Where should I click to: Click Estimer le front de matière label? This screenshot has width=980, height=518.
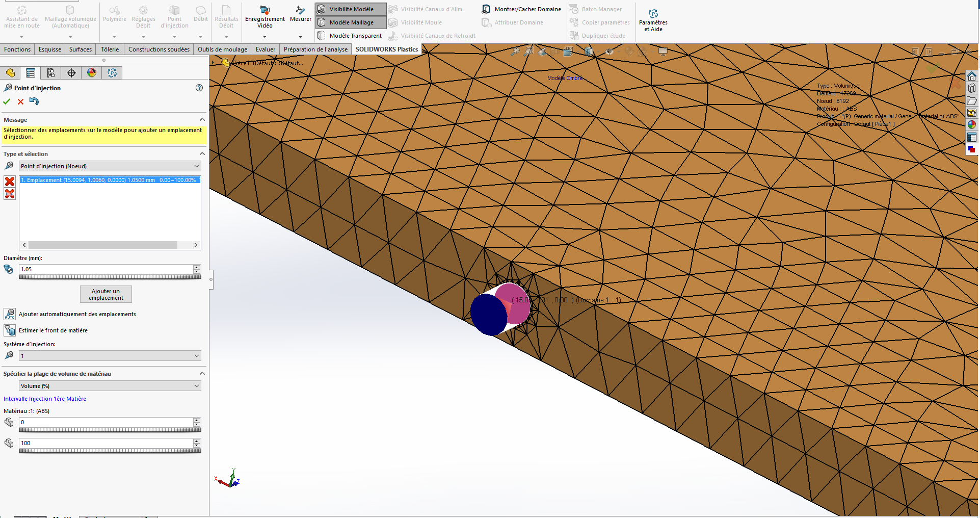coord(54,330)
